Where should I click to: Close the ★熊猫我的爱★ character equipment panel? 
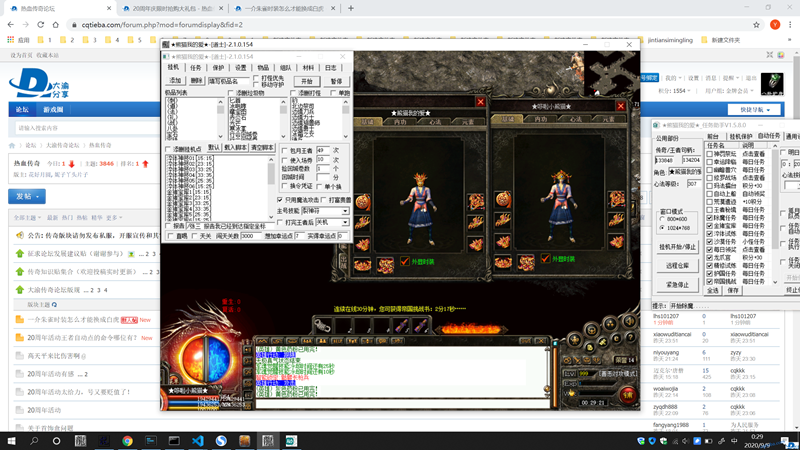(x=480, y=102)
